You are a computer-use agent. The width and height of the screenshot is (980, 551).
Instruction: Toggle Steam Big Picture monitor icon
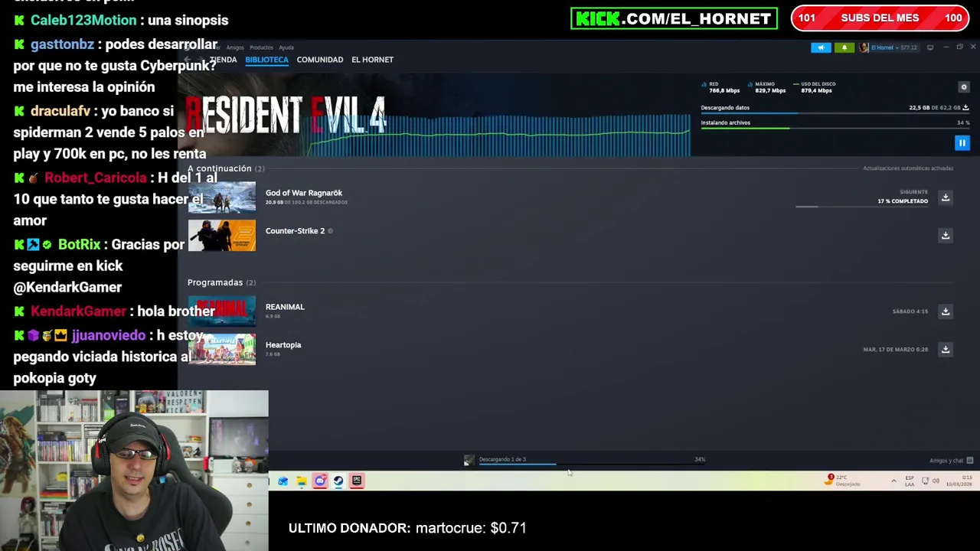[930, 47]
